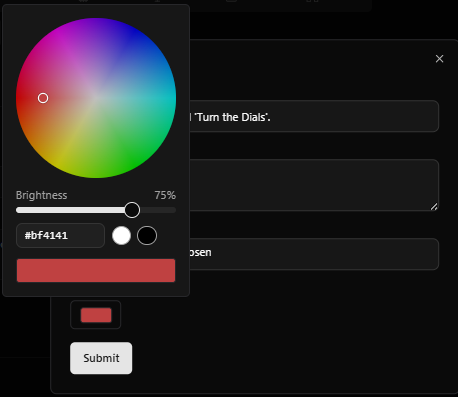Click the Brightness label
The height and width of the screenshot is (397, 458).
point(41,195)
